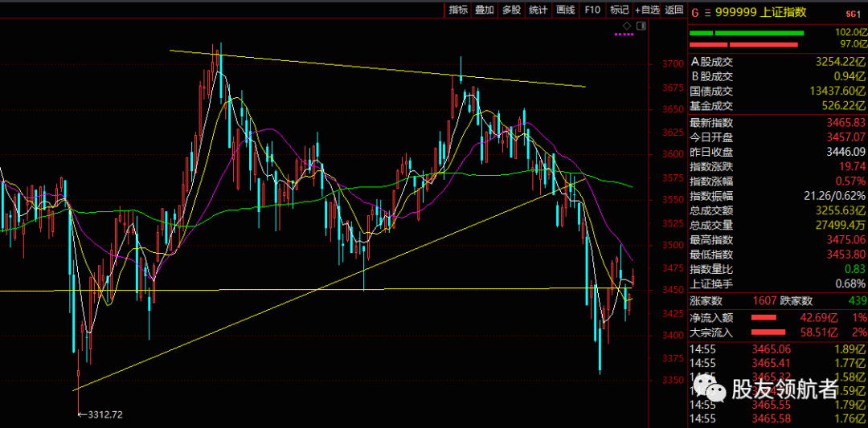The image size is (868, 428).
Task: Open the F10 company info page
Action: 592,10
